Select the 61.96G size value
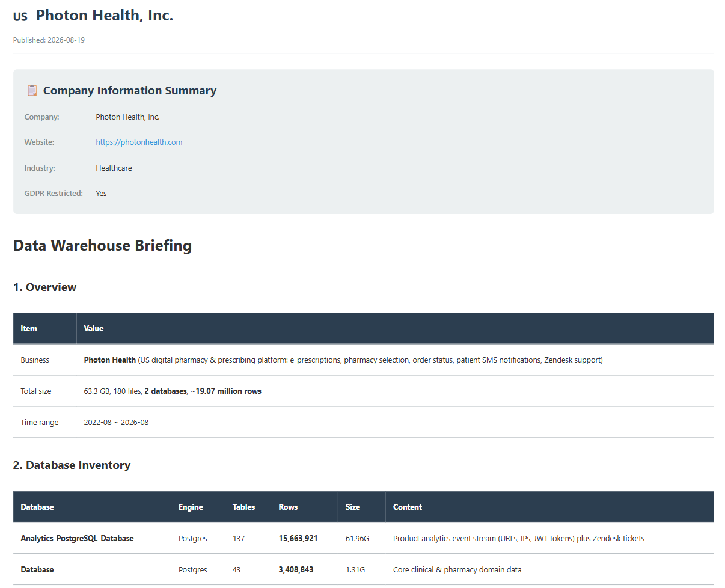This screenshot has height=588, width=725. click(356, 539)
